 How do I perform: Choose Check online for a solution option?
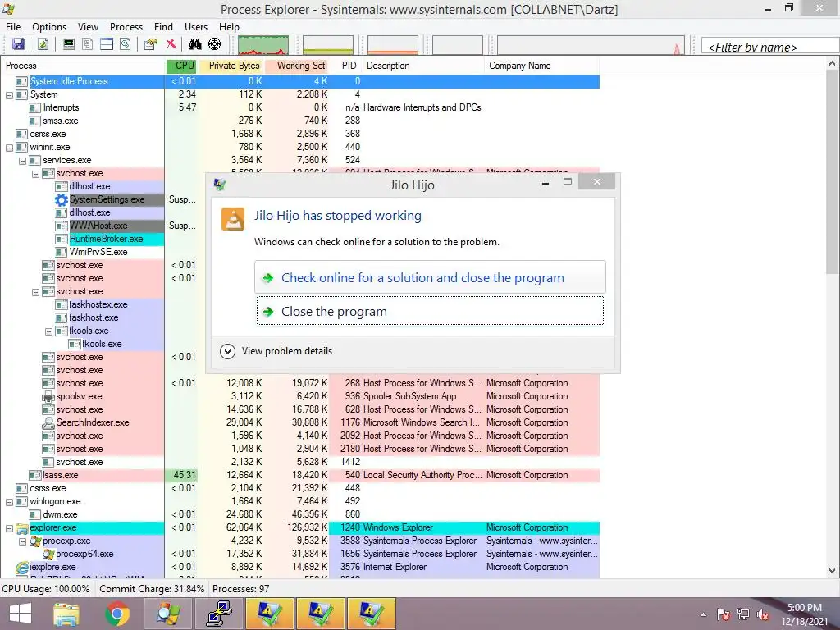pyautogui.click(x=430, y=277)
